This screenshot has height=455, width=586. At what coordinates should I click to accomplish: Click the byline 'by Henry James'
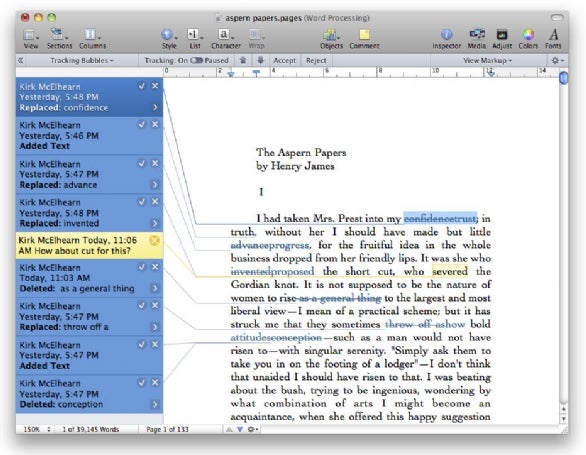pos(295,166)
